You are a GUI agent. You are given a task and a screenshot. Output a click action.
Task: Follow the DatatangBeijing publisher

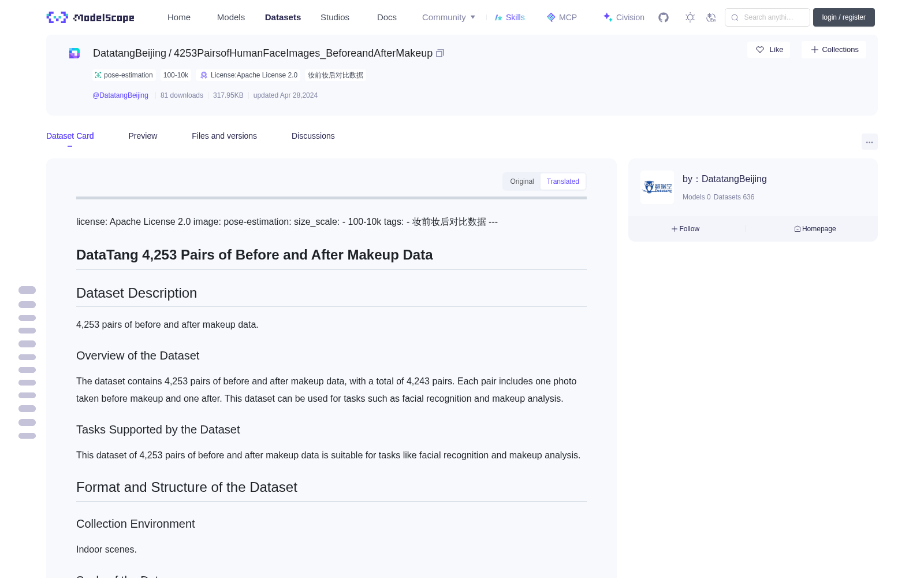pos(685,229)
